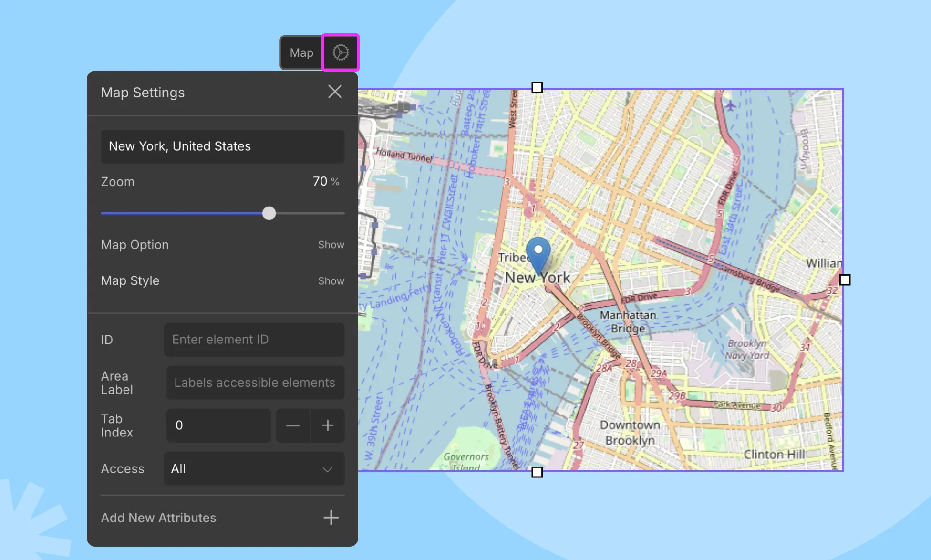Viewport: 931px width, 560px height.
Task: Decrease Tab Index with minus button
Action: [x=293, y=425]
